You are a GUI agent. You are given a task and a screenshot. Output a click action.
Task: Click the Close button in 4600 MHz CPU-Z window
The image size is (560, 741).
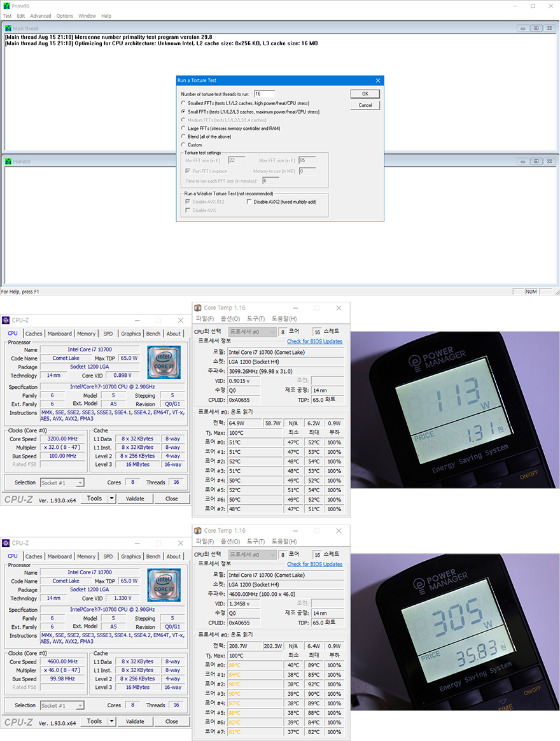pyautogui.click(x=172, y=722)
